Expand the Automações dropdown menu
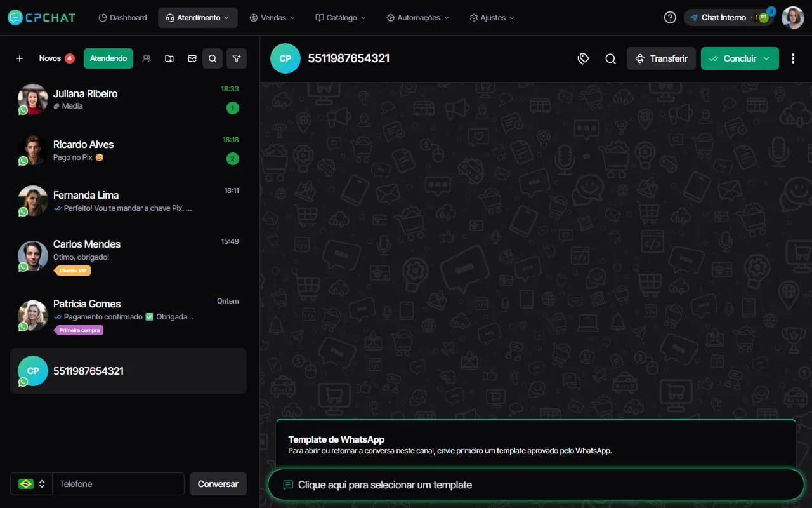This screenshot has height=508, width=812. (x=417, y=18)
